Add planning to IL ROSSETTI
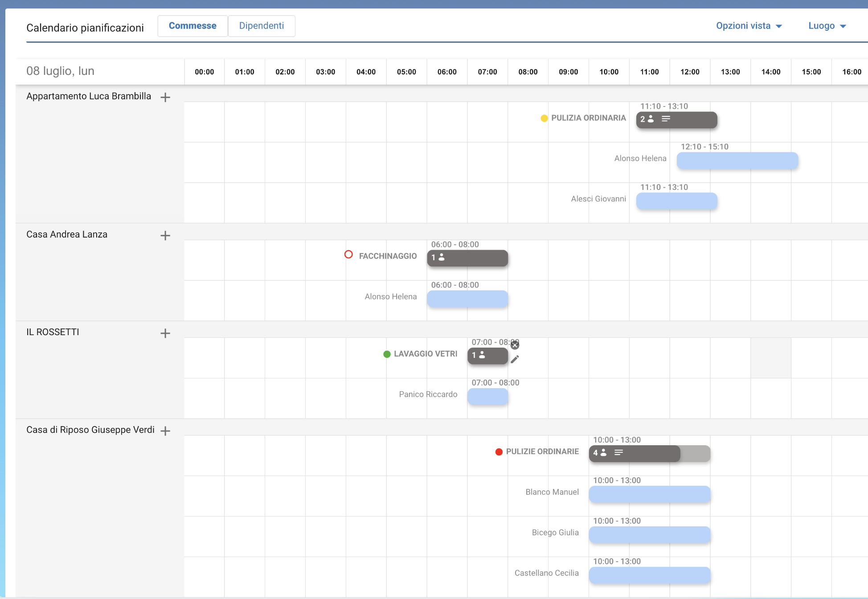Viewport: 868px width, 599px height. [x=165, y=333]
